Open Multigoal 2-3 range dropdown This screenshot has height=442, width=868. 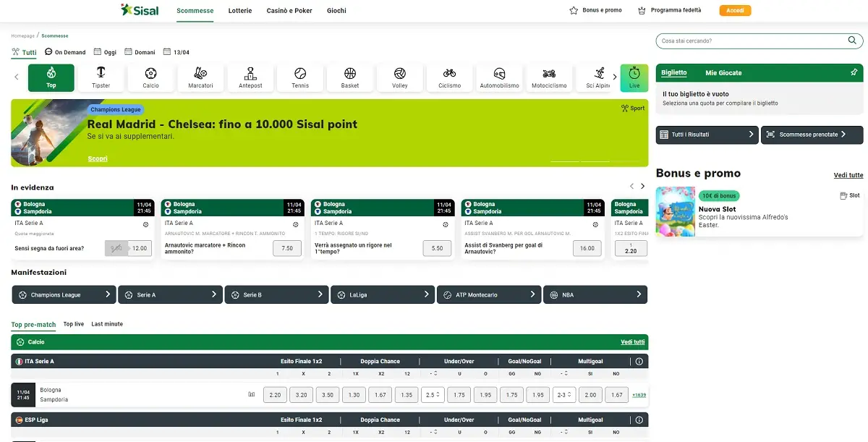(563, 395)
